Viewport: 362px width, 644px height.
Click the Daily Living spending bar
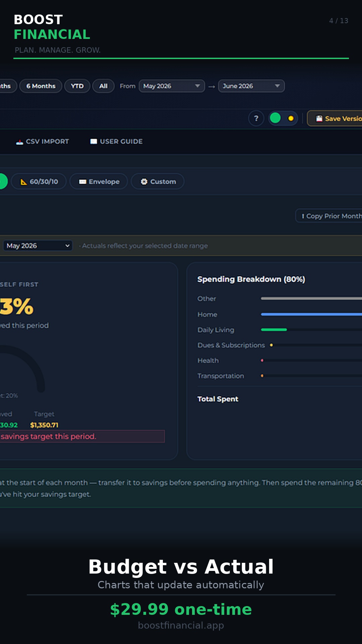pos(274,330)
